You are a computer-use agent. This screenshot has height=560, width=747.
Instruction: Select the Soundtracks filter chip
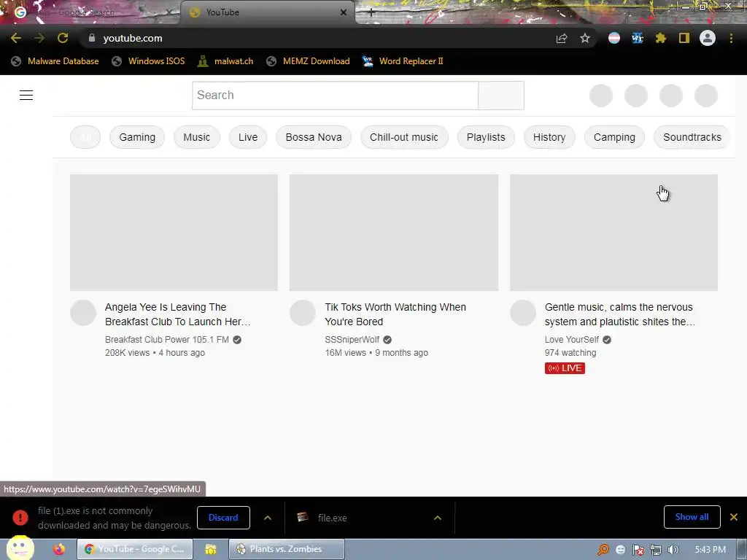pos(692,137)
